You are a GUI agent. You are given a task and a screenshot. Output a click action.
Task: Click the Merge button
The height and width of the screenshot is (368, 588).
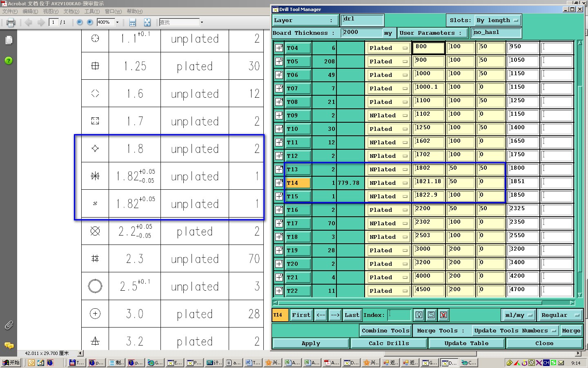click(x=571, y=330)
